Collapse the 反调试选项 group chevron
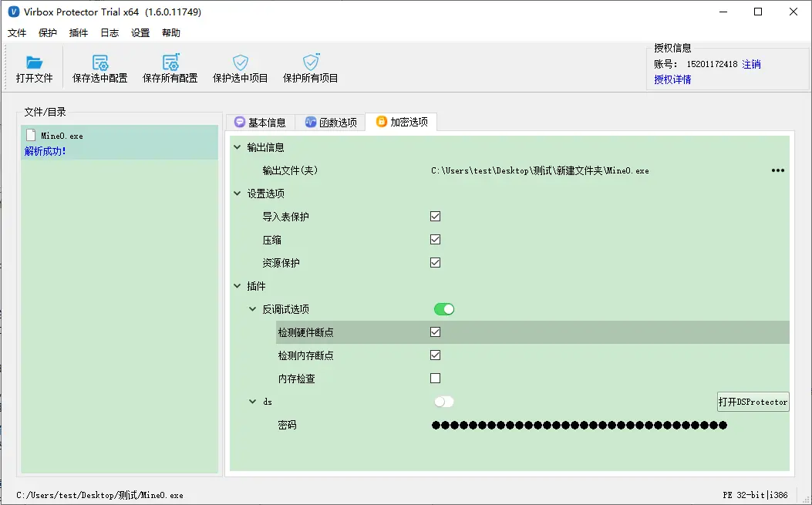This screenshot has width=812, height=505. [253, 308]
